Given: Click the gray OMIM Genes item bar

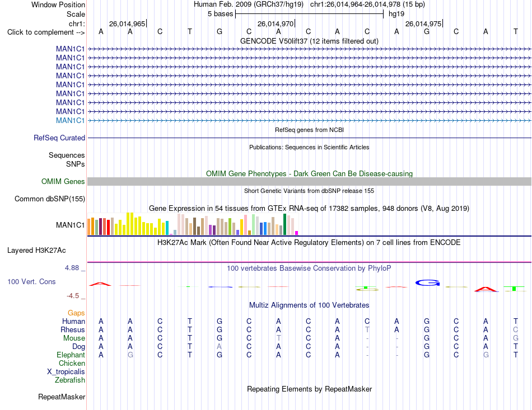Looking at the screenshot, I should [x=309, y=182].
